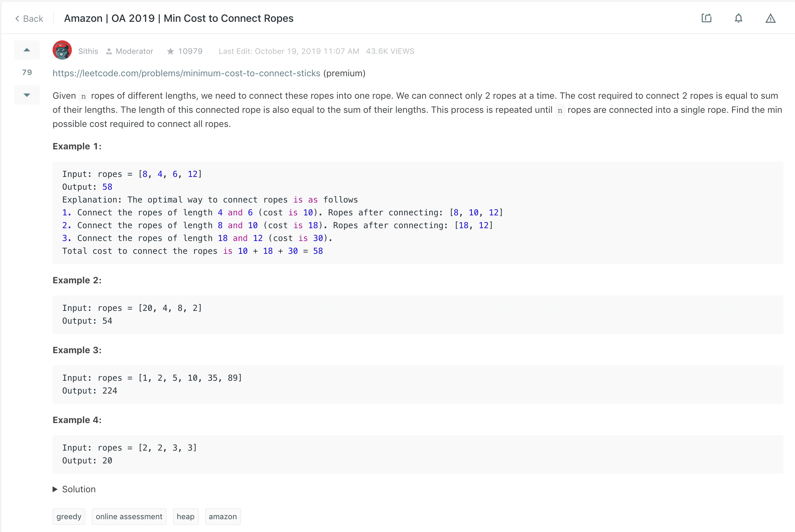The width and height of the screenshot is (795, 532).
Task: Click the Back text button
Action: (x=33, y=19)
